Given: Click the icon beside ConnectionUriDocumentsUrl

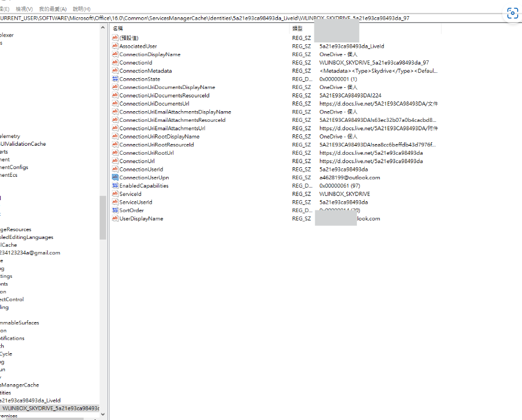Looking at the screenshot, I should tap(115, 103).
